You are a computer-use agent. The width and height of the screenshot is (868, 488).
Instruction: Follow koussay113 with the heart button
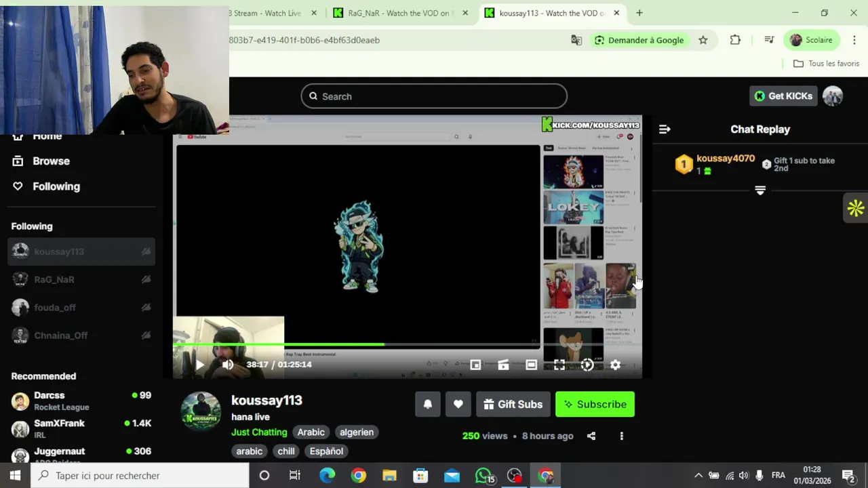[x=458, y=404]
